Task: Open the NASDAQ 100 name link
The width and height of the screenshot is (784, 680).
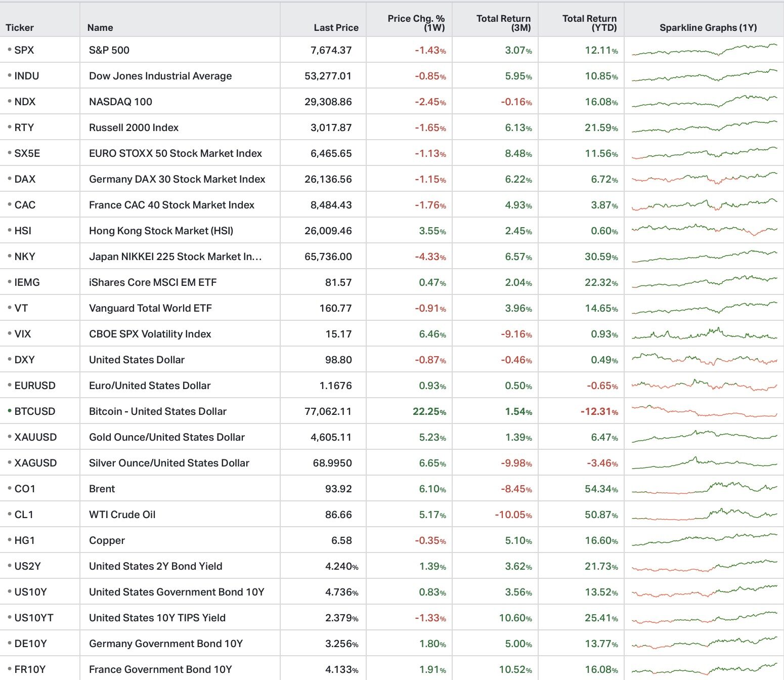Action: [x=120, y=101]
